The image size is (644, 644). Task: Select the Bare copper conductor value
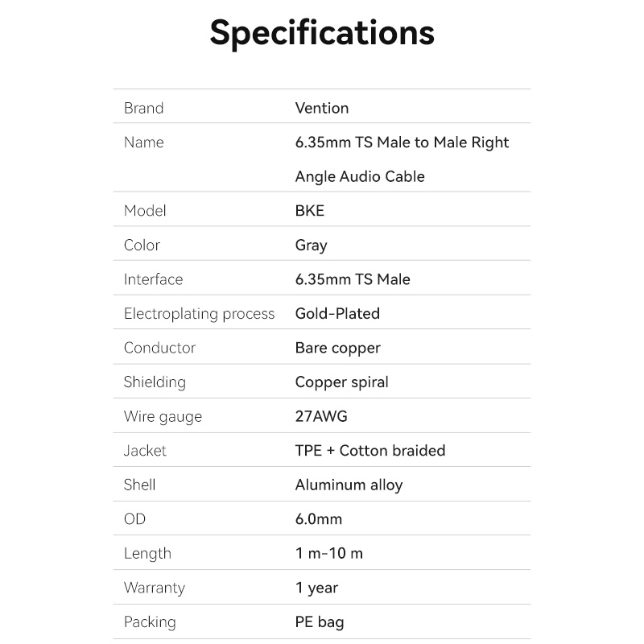(337, 348)
